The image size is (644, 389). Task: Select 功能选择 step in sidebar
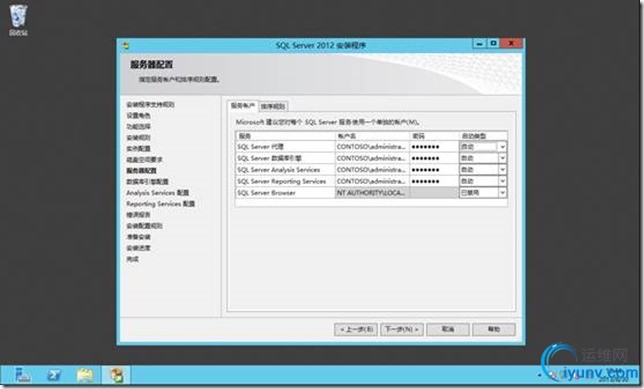(x=138, y=127)
